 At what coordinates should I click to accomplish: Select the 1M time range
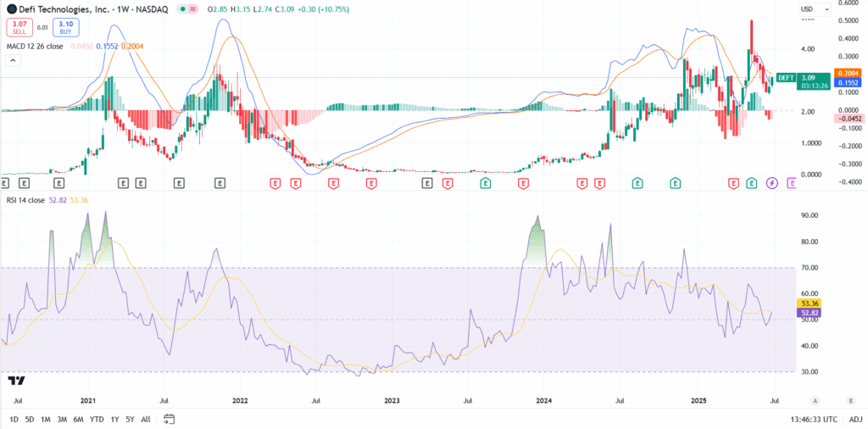tap(46, 419)
